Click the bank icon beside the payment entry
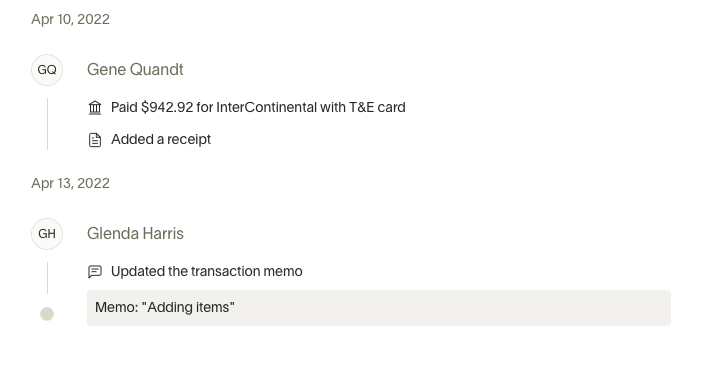The width and height of the screenshot is (701, 379). (x=95, y=108)
